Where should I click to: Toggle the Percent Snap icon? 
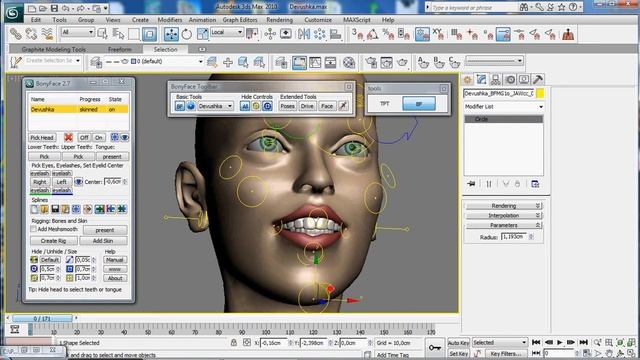(x=388, y=34)
